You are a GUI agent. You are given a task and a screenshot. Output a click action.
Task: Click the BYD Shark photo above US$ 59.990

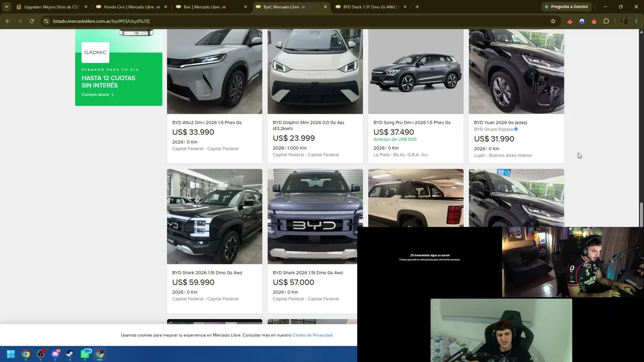(x=214, y=216)
